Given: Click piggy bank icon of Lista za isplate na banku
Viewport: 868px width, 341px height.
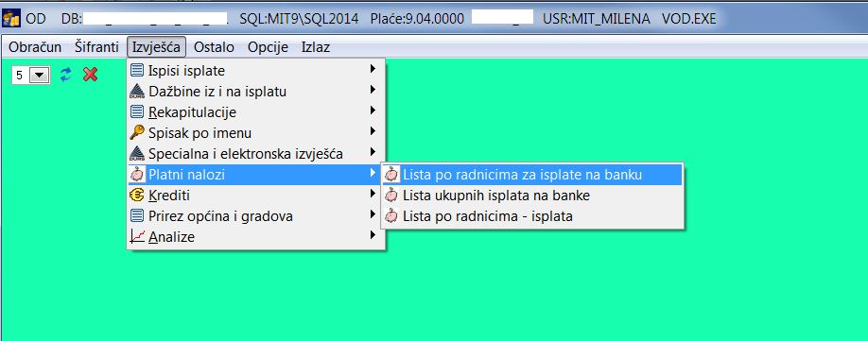Looking at the screenshot, I should coord(391,175).
